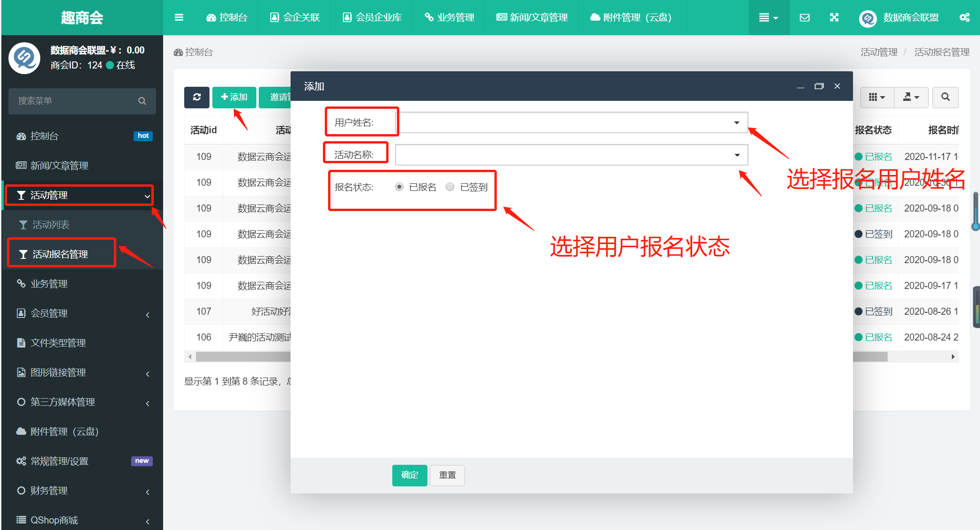Open the 活动名称 dropdown
The width and height of the screenshot is (980, 530).
571,155
